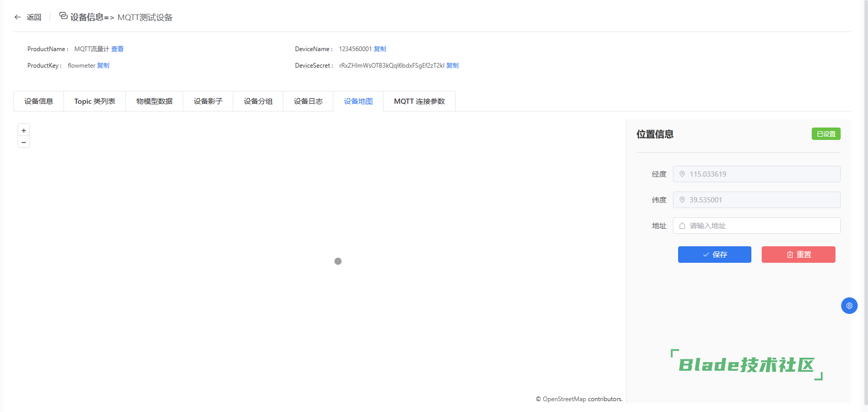
Task: Click 查看 next to ProductName
Action: pyautogui.click(x=118, y=49)
